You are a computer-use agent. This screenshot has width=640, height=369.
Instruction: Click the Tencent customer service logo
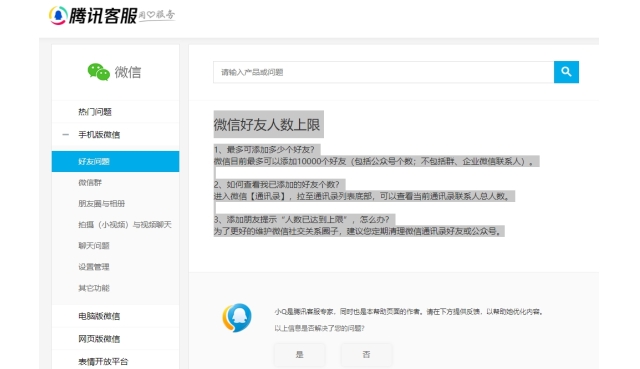[x=111, y=16]
